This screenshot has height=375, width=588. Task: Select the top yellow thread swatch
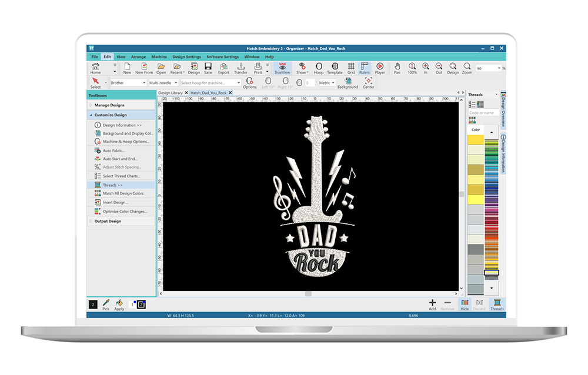click(475, 140)
